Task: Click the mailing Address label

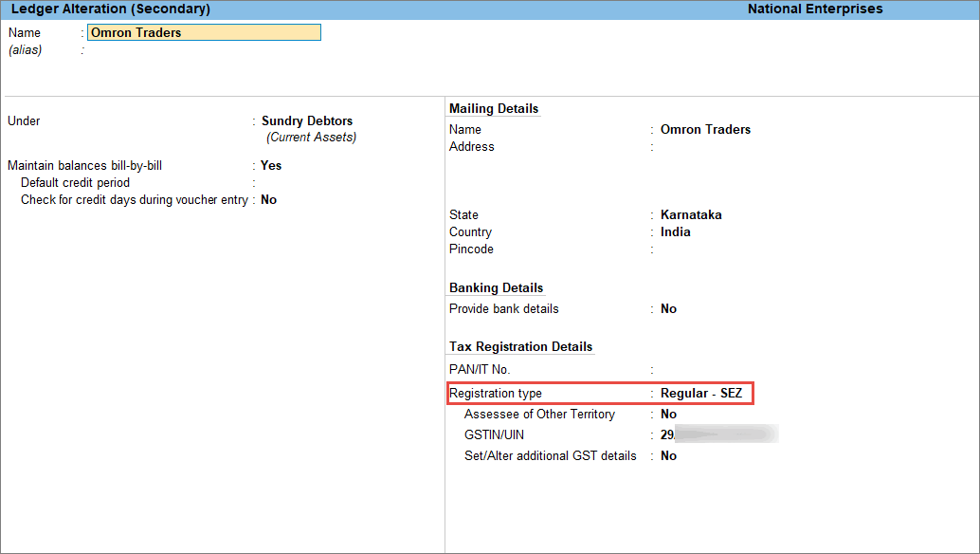Action: click(x=472, y=147)
